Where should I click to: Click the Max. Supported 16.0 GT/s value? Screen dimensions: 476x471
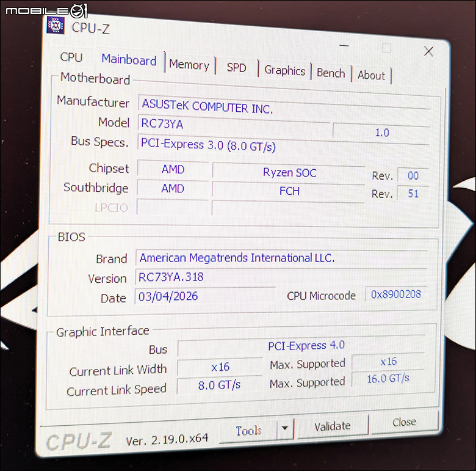[388, 379]
